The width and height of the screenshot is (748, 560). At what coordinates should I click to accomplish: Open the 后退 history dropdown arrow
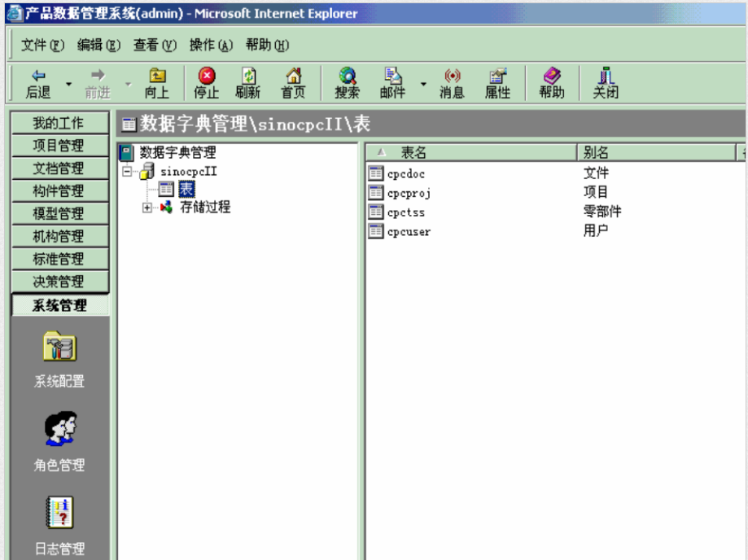[68, 84]
